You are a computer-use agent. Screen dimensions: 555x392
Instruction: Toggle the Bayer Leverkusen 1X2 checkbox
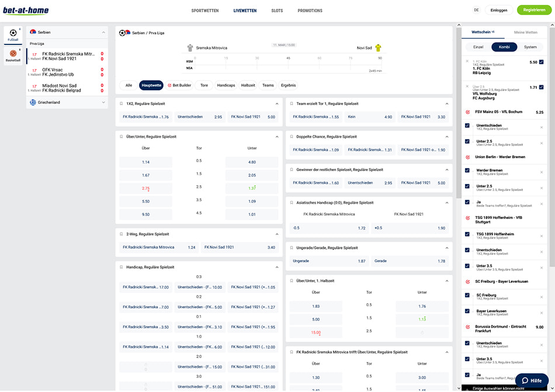point(467,311)
